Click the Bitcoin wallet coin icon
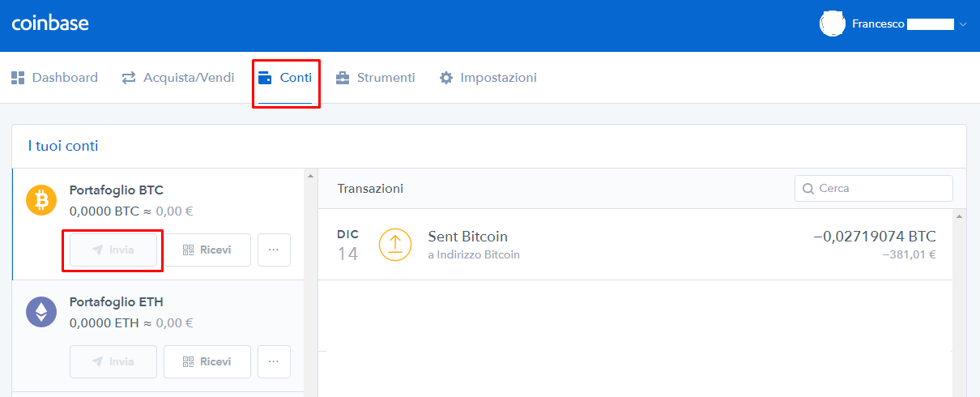The height and width of the screenshot is (397, 980). click(x=41, y=199)
